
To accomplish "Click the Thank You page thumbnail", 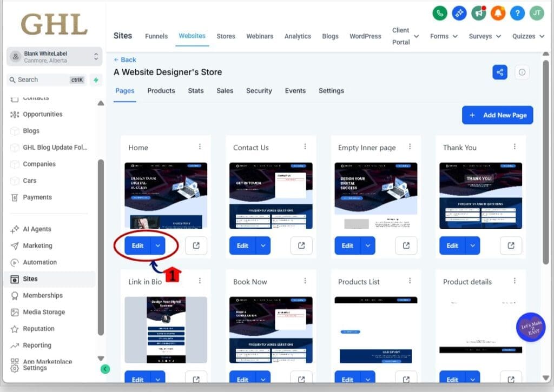I will click(480, 196).
